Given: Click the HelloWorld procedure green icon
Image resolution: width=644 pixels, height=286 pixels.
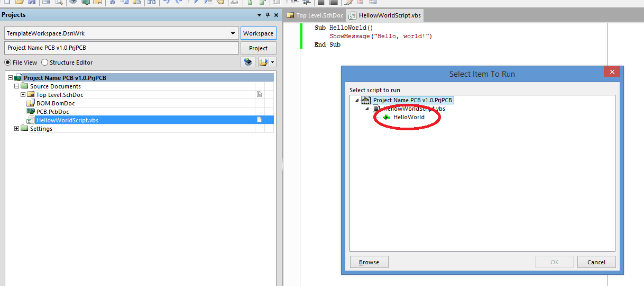Looking at the screenshot, I should (x=387, y=117).
